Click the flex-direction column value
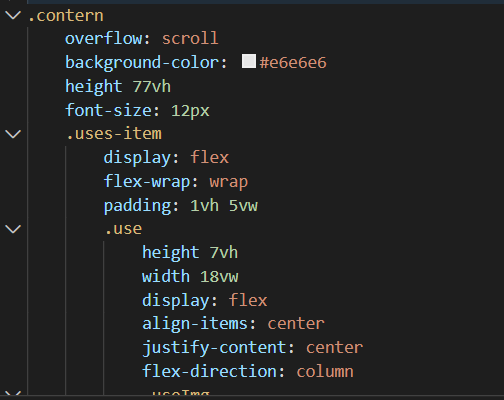504x400 pixels. (x=325, y=371)
